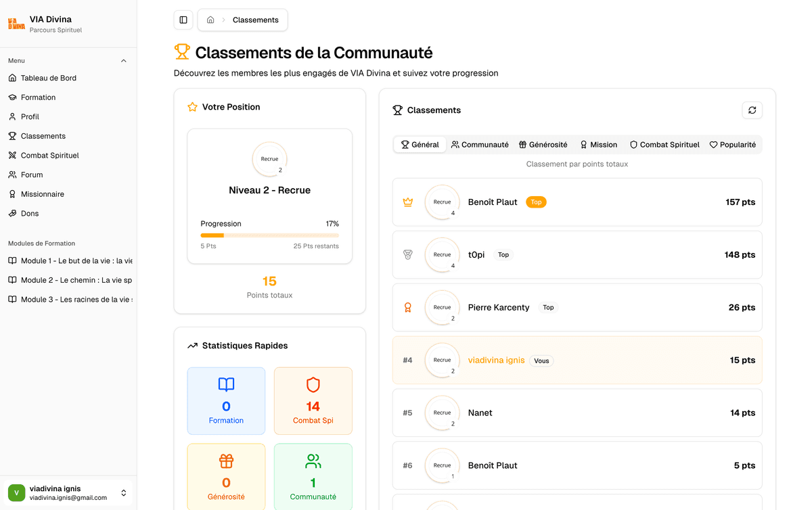812x510 pixels.
Task: Click the 25 Pts restants label
Action: 316,246
